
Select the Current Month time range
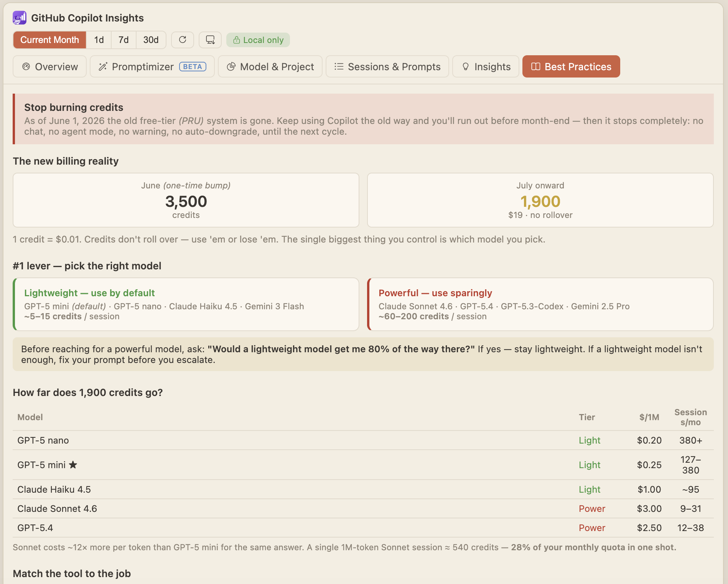coord(49,40)
